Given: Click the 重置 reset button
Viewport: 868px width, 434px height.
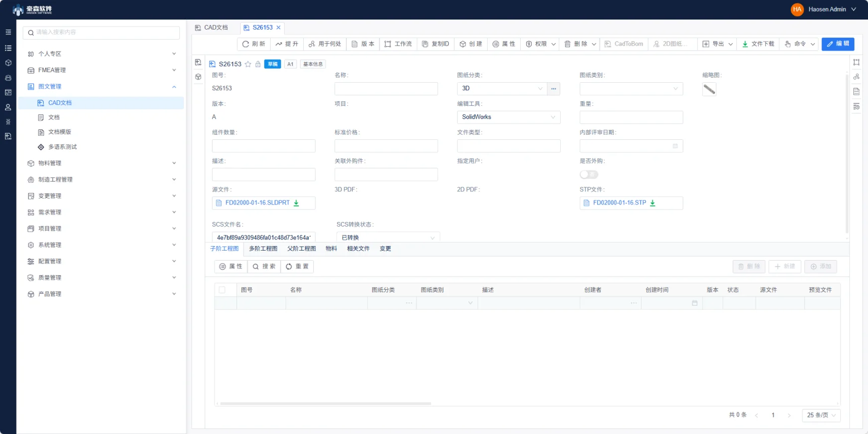Looking at the screenshot, I should pyautogui.click(x=297, y=267).
